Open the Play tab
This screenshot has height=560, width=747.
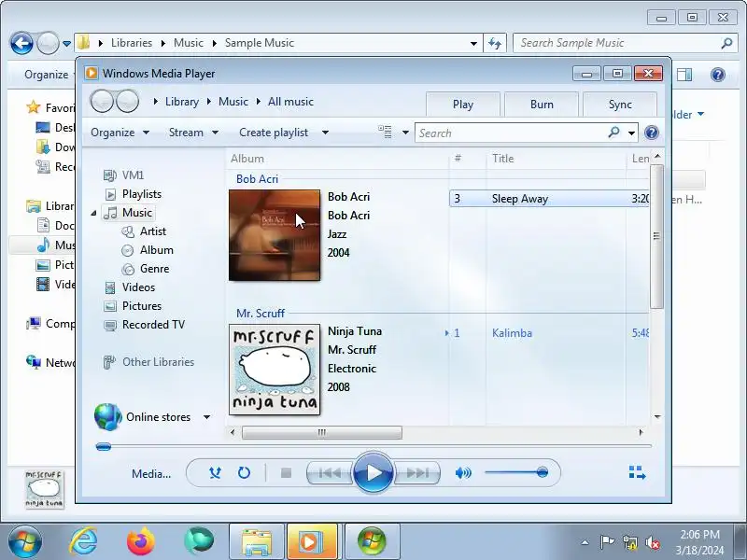click(x=463, y=105)
